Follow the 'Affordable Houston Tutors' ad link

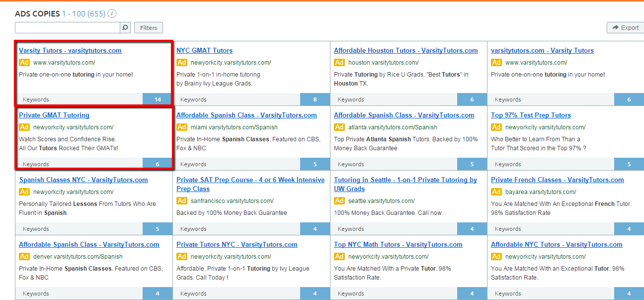pos(406,50)
